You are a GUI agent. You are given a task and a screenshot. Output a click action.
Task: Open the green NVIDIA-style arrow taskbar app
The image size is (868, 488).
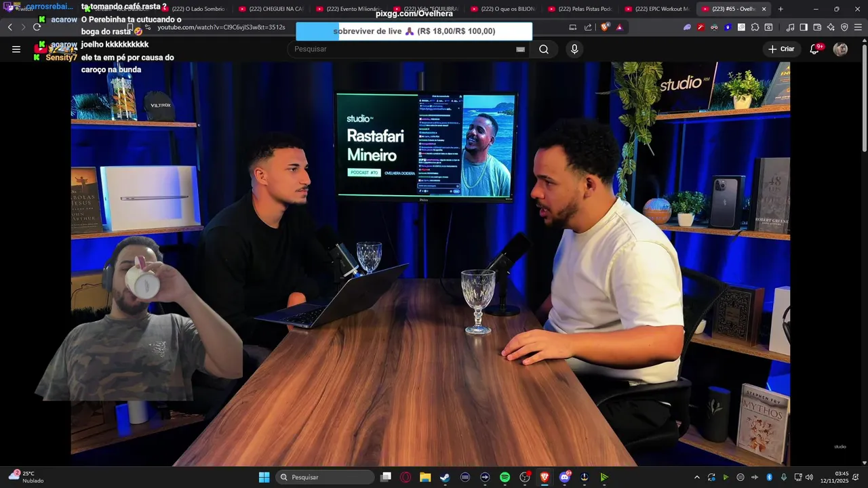point(604,477)
